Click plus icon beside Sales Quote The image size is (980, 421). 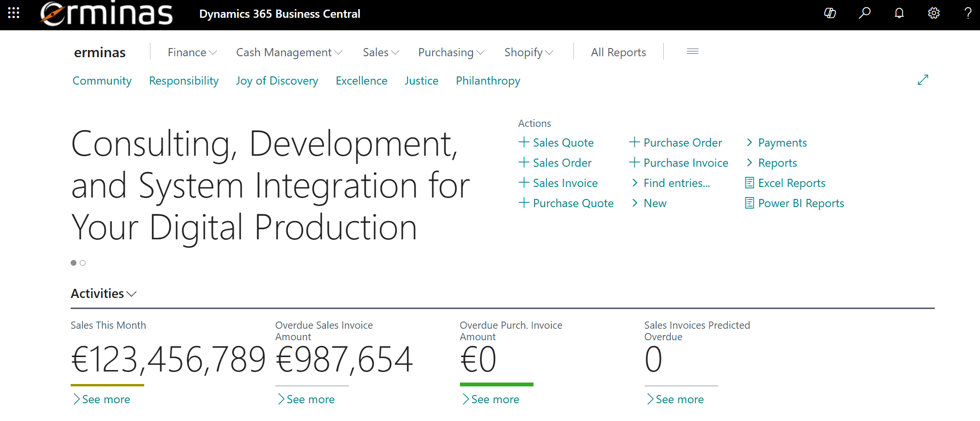524,142
